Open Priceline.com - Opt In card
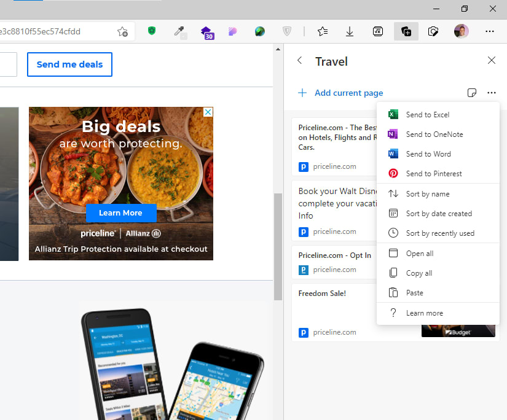Screen dimensions: 507x420 pos(334,262)
